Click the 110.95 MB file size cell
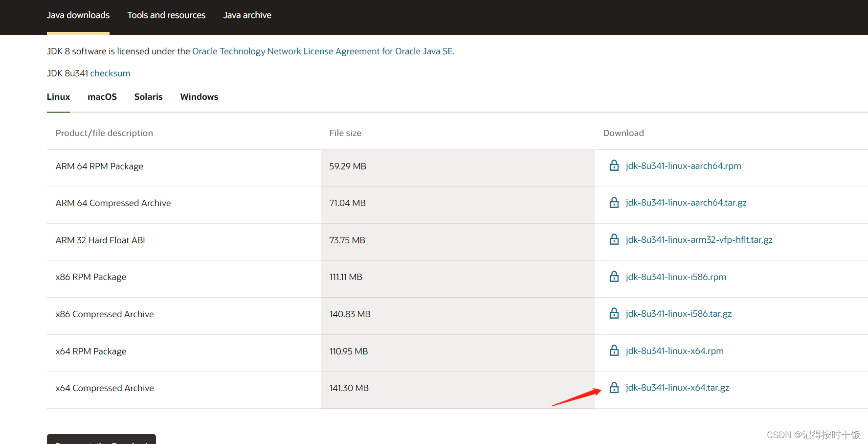The height and width of the screenshot is (444, 868). tap(458, 353)
